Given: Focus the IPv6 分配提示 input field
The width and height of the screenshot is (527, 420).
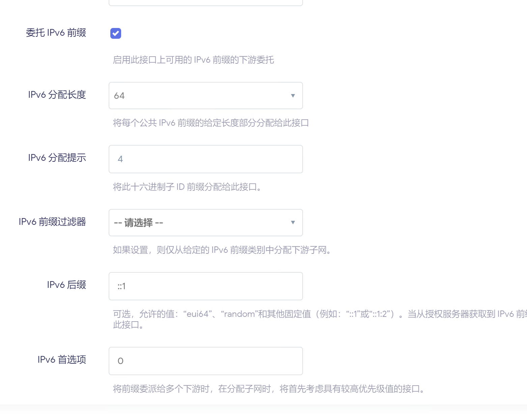Looking at the screenshot, I should coord(206,159).
